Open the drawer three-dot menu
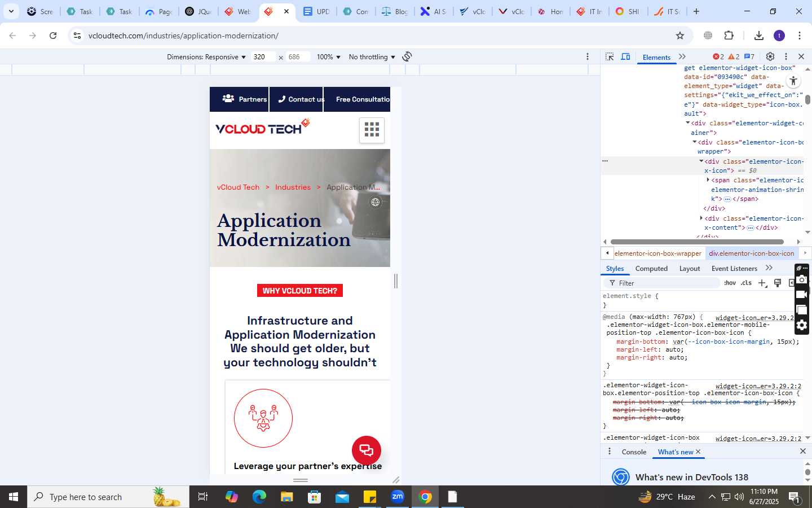Screen dimensions: 812x508 [610, 452]
